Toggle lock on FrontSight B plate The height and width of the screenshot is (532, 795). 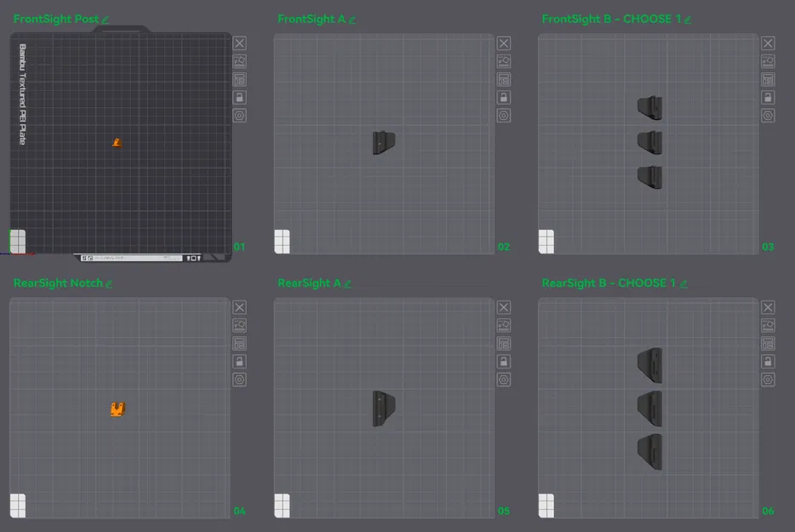768,97
